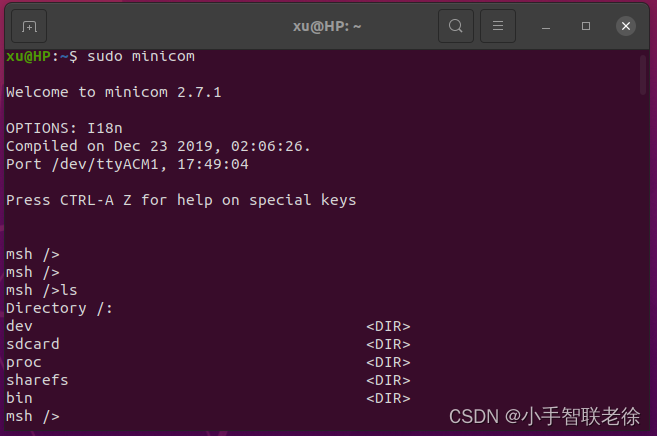Open a new terminal tab
This screenshot has width=657, height=436.
[29, 26]
